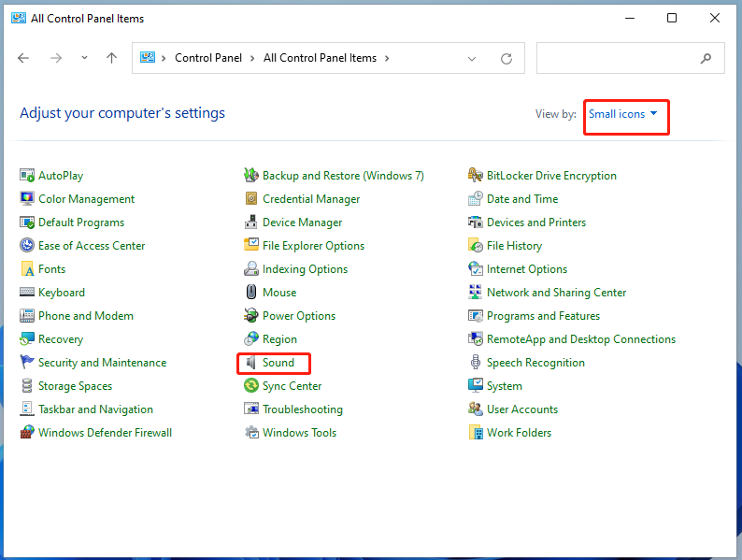This screenshot has height=560, width=742.
Task: Click the Storage Spaces drive icon
Action: 27,385
